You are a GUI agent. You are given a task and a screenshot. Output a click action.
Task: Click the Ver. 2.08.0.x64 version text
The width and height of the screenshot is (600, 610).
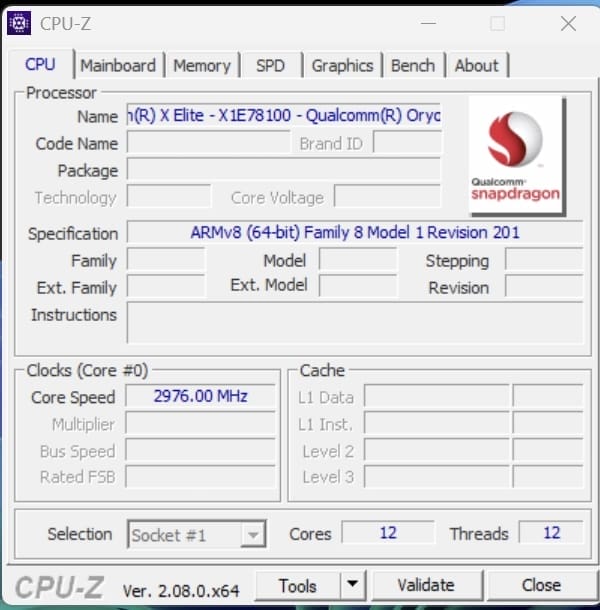click(x=181, y=591)
